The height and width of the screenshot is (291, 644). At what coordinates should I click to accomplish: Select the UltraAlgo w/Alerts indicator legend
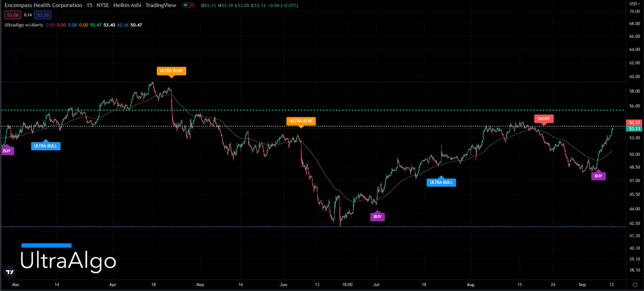[24, 25]
